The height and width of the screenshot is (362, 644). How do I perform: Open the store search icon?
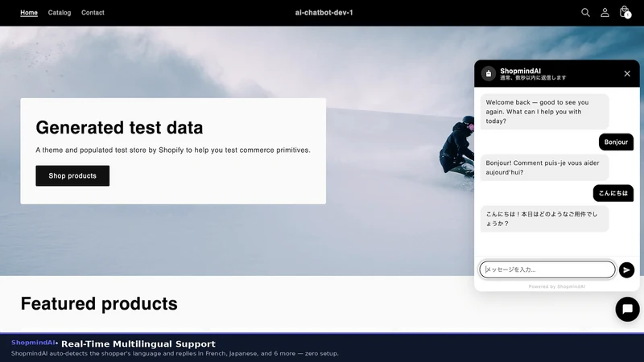click(585, 12)
